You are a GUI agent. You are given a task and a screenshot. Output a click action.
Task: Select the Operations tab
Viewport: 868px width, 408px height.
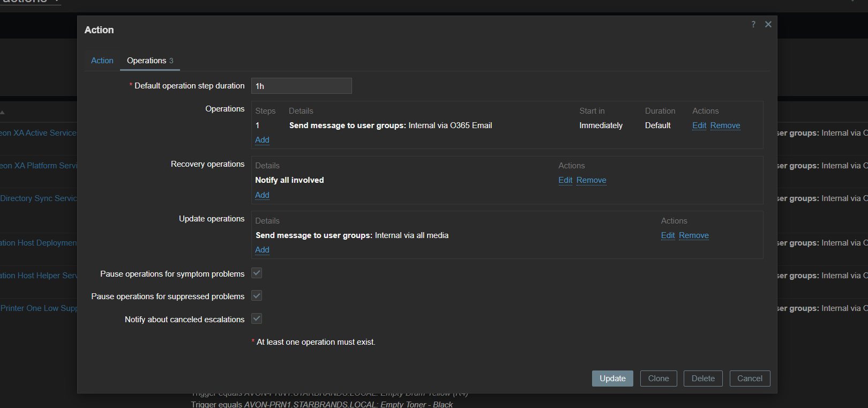[149, 61]
